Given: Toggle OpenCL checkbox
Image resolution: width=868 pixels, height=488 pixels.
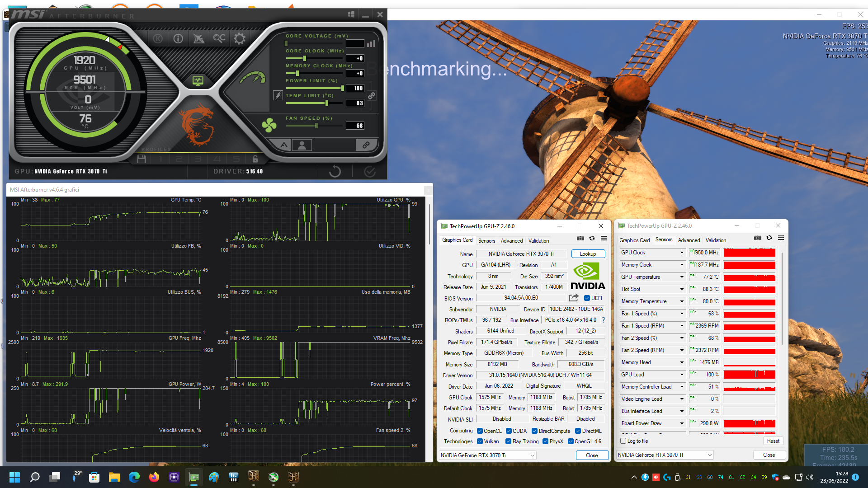Looking at the screenshot, I should [x=480, y=431].
